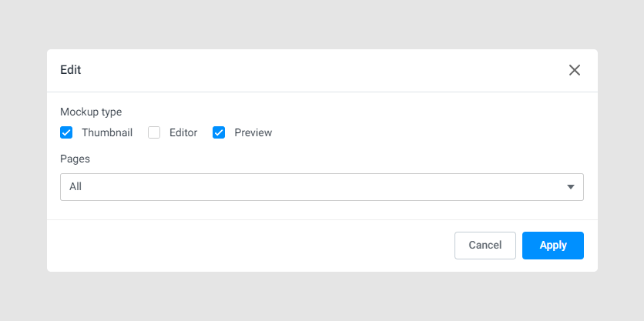Click the 'All' value in Pages field
Screen dimensions: 644x321
pos(75,187)
